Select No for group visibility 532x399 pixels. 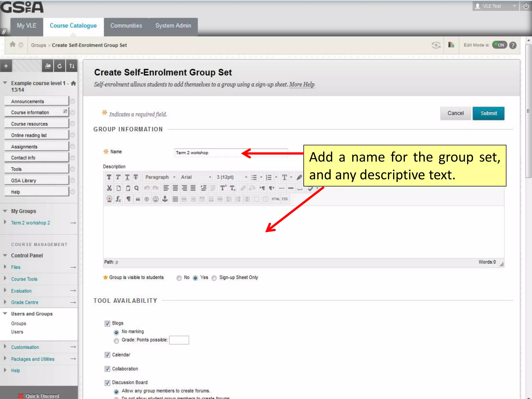pos(179,278)
